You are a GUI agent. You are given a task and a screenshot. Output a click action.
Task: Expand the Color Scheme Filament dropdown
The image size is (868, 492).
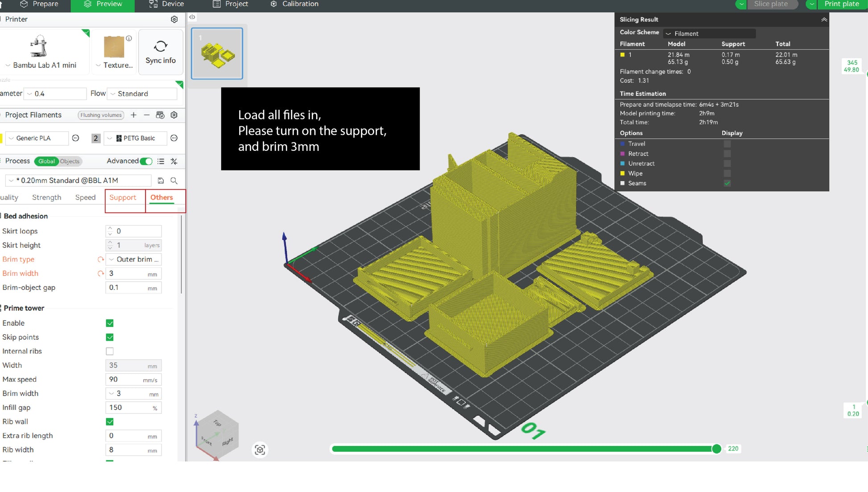click(709, 33)
